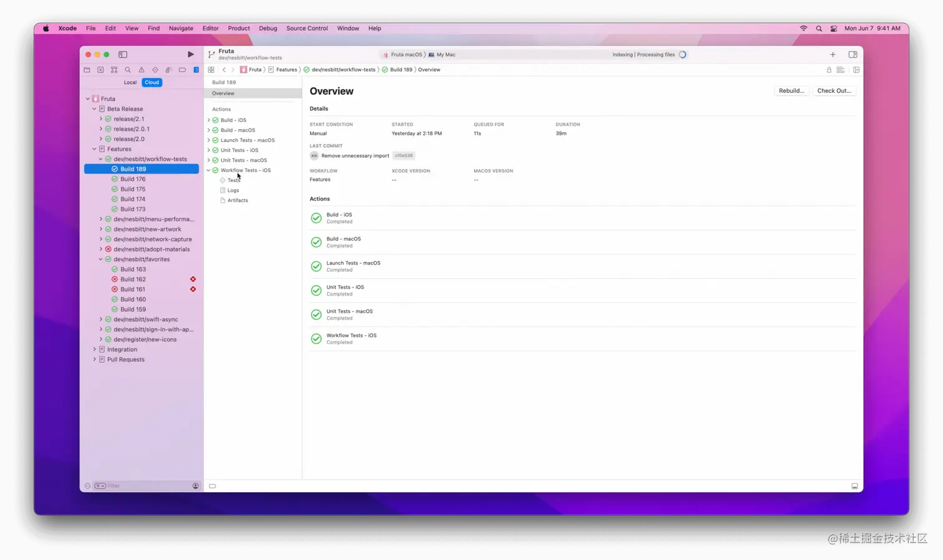Collapse dev/nesbitt/workflow-tests branch
943x560 pixels.
click(100, 159)
